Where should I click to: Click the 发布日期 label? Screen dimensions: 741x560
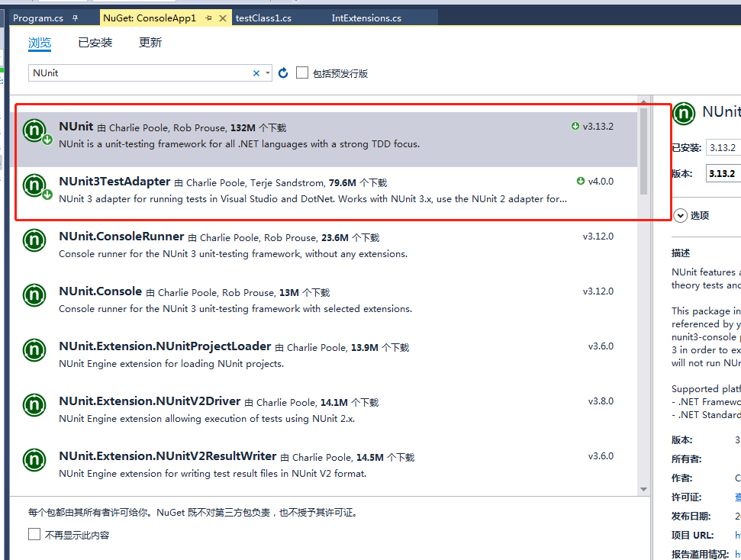pyautogui.click(x=691, y=516)
